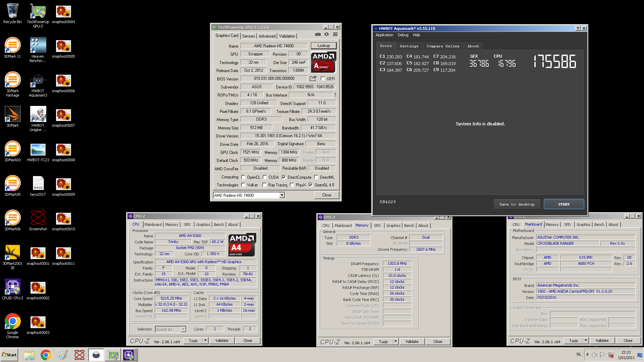Toggle the PhysX checkbox
Screen dimensions: 644x362
coord(292,185)
